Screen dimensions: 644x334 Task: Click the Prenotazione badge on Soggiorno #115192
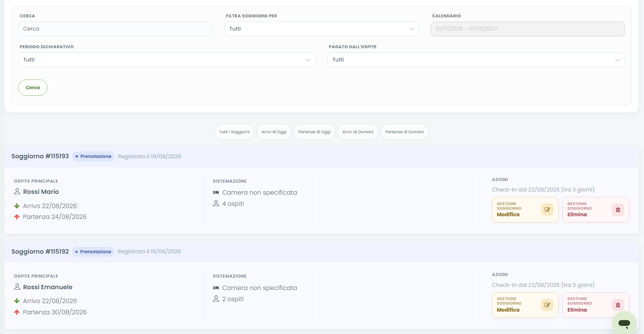coord(93,252)
